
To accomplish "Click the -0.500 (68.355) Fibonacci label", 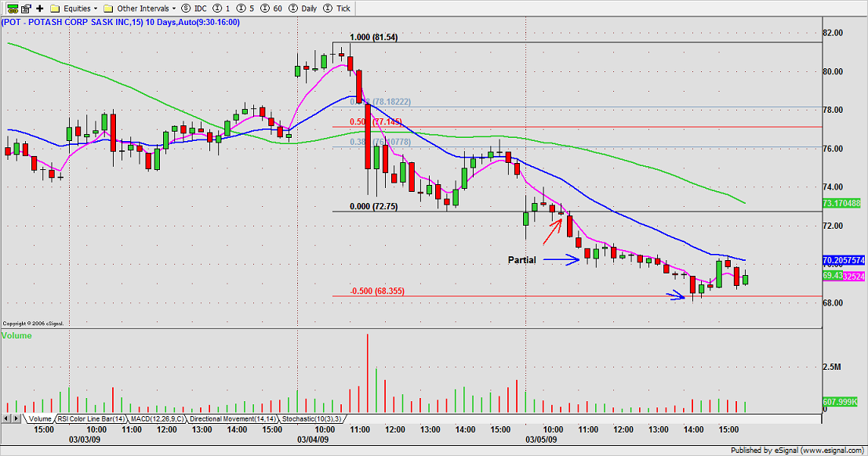I will click(x=377, y=291).
